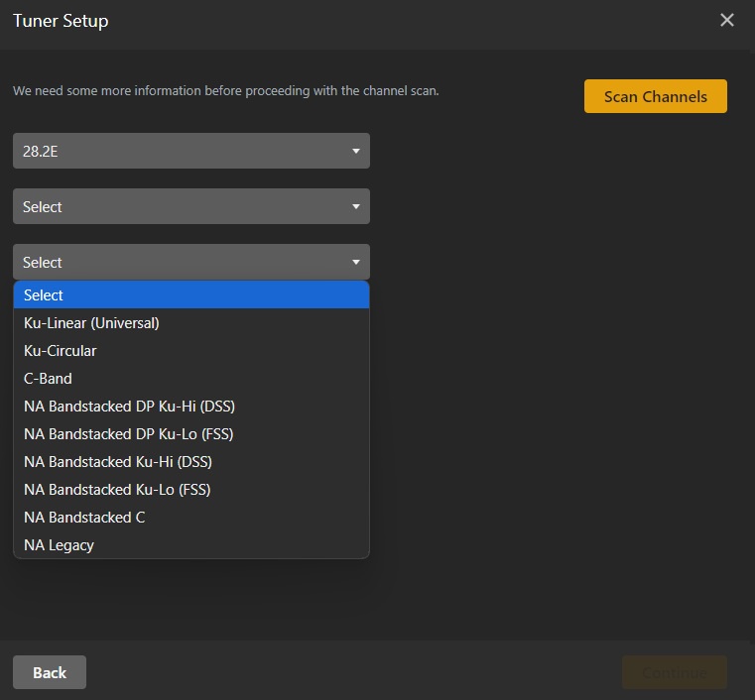Click the arrow caret on the 28.2E dropdown
Viewport: 755px width, 700px height.
click(355, 152)
